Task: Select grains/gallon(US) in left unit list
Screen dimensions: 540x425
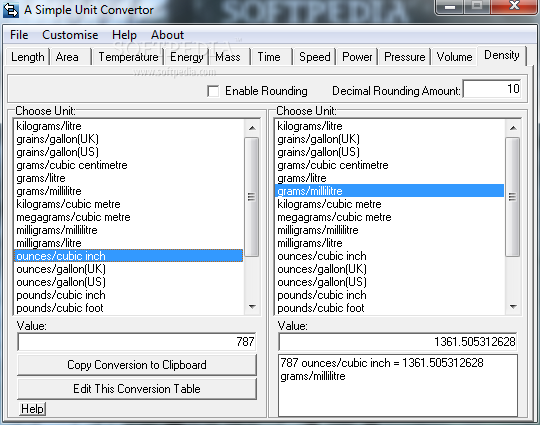Action: point(128,152)
